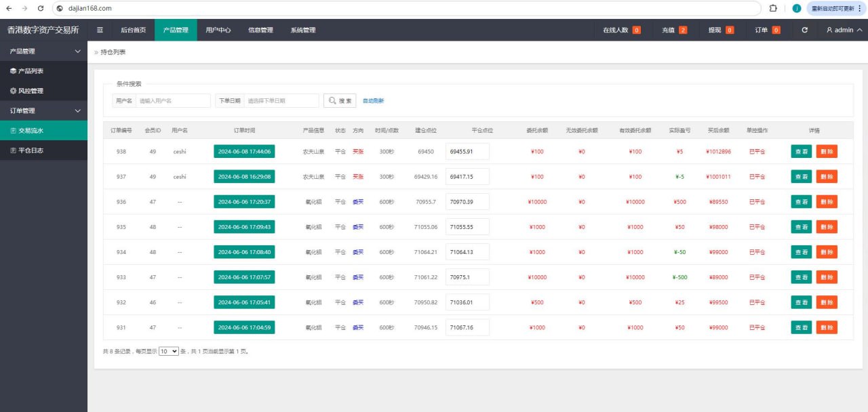
Task: Click the browser back arrow
Action: tap(9, 8)
